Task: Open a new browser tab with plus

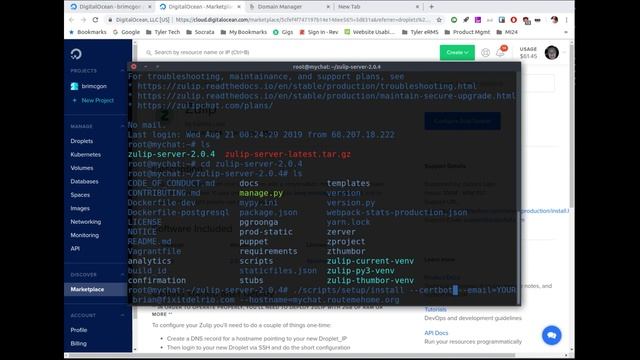Action: pos(431,7)
